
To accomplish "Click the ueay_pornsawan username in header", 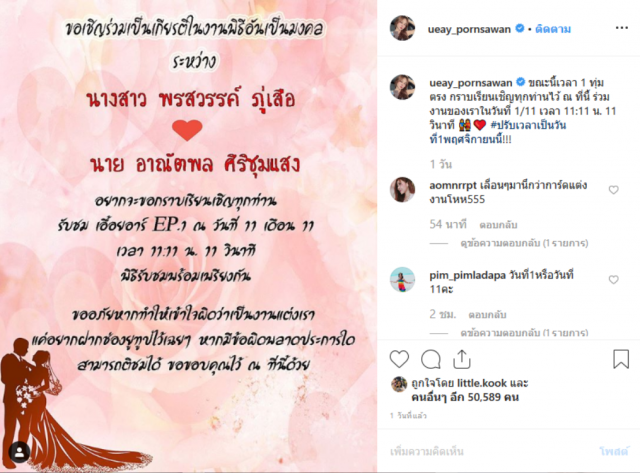I will 469,29.
